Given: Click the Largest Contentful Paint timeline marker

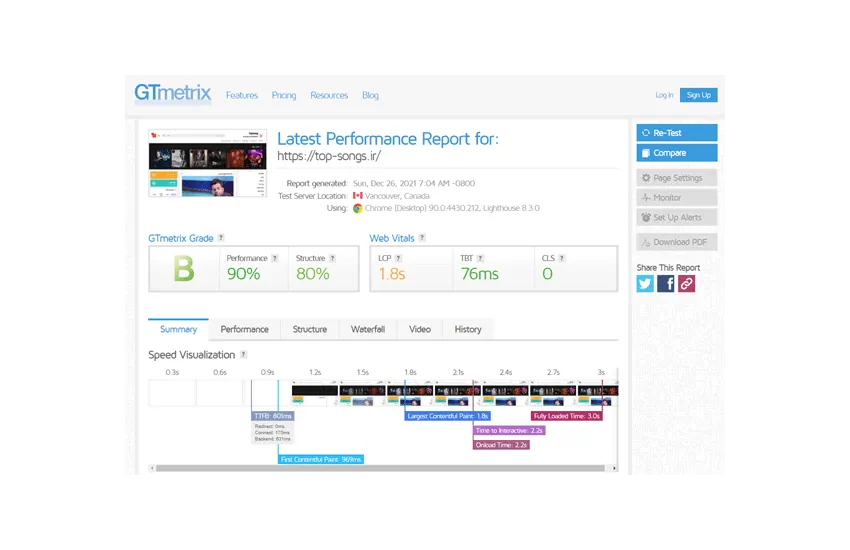Looking at the screenshot, I should (447, 416).
